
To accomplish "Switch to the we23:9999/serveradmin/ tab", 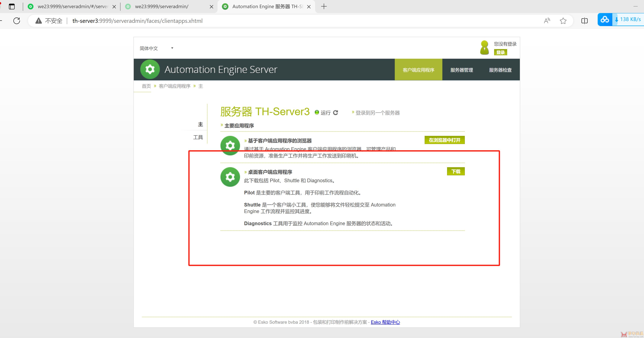I will (x=169, y=7).
